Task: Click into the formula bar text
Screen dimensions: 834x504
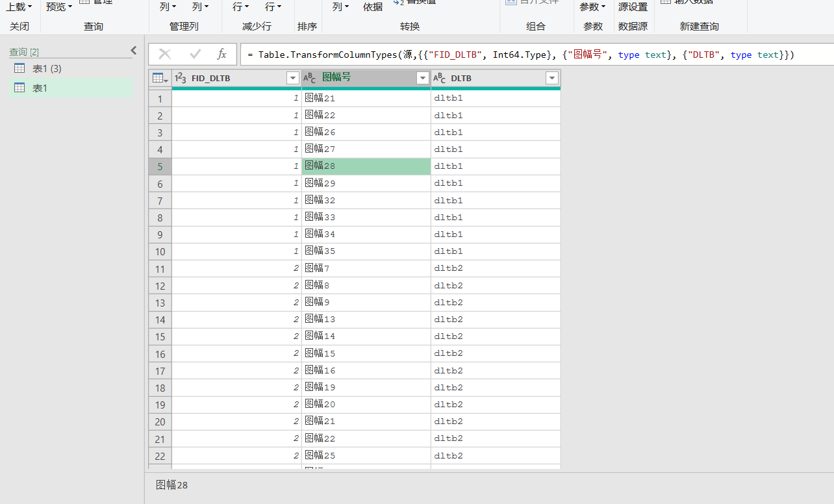Action: (520, 55)
